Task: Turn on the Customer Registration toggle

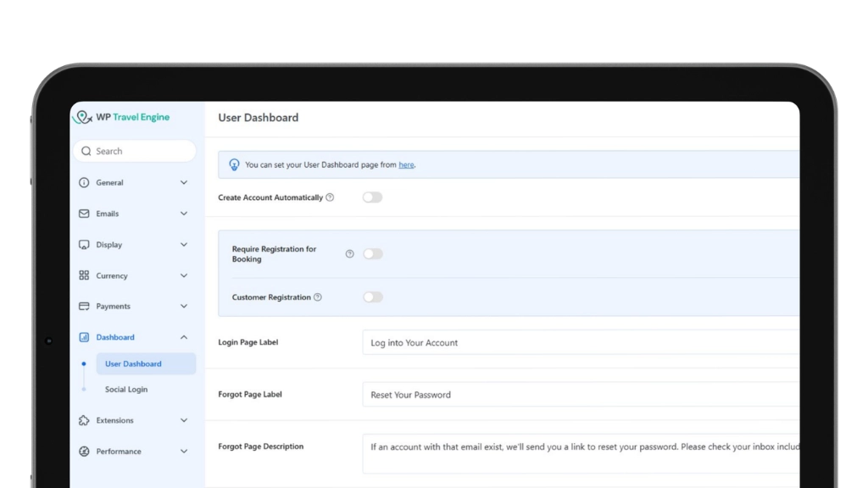Action: [372, 297]
